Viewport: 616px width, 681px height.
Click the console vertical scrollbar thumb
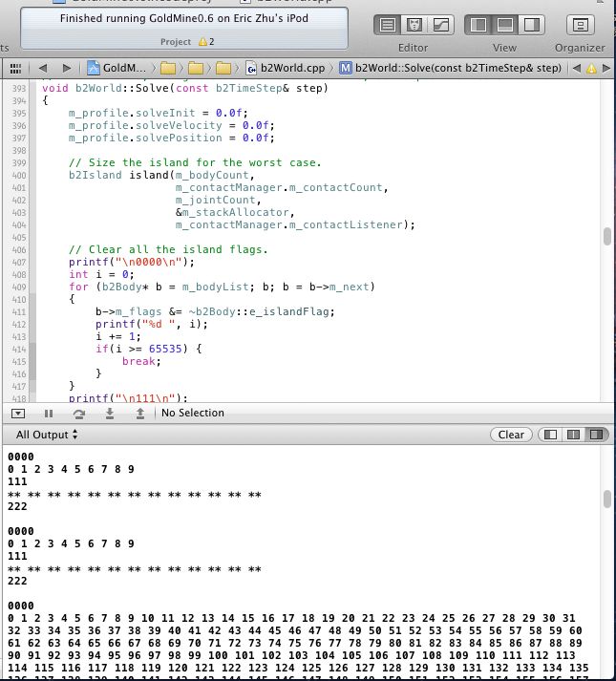(607, 499)
